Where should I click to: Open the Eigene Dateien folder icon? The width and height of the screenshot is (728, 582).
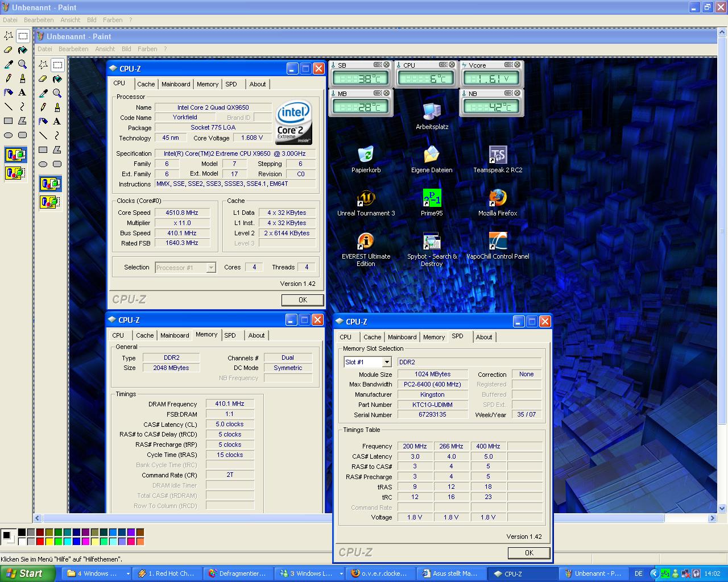point(432,160)
